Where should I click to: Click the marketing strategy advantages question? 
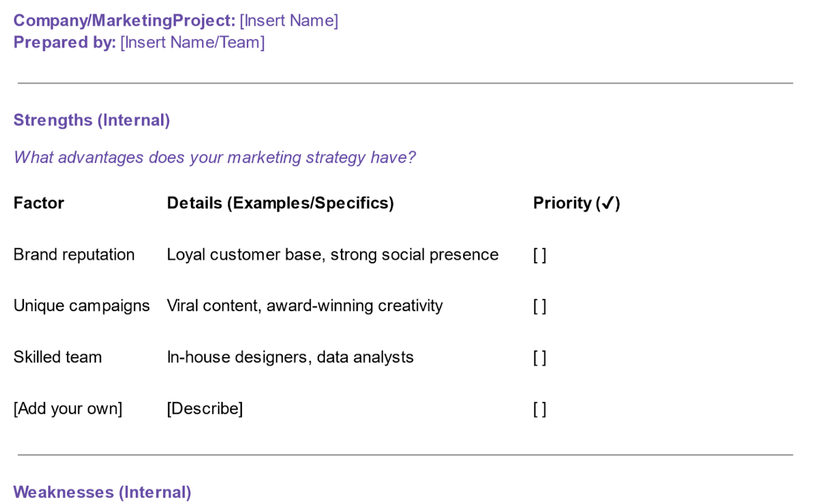pos(214,157)
